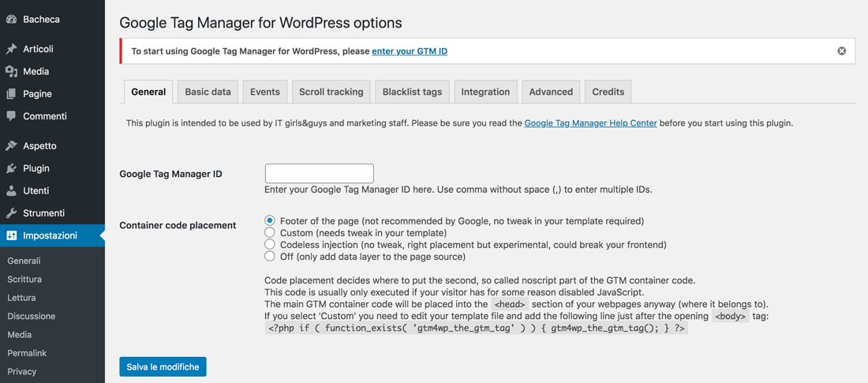This screenshot has height=383, width=868.
Task: Click the Commenti speech bubble icon
Action: tap(11, 116)
